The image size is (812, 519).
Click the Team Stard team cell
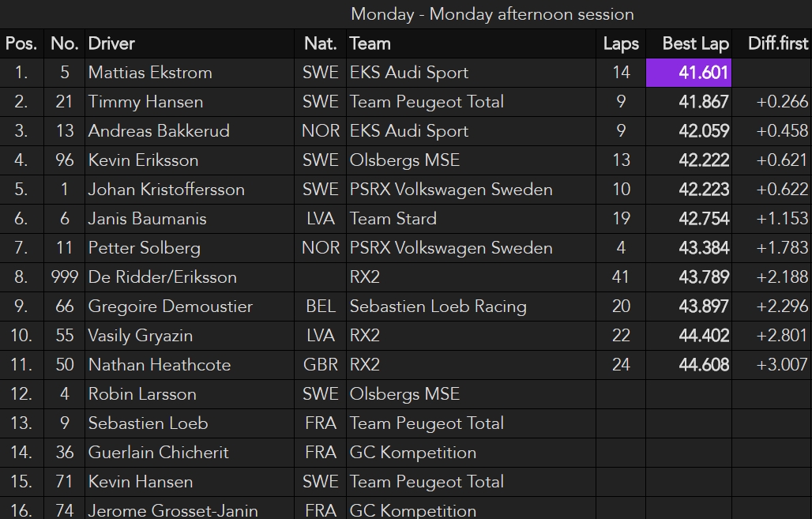coord(393,219)
